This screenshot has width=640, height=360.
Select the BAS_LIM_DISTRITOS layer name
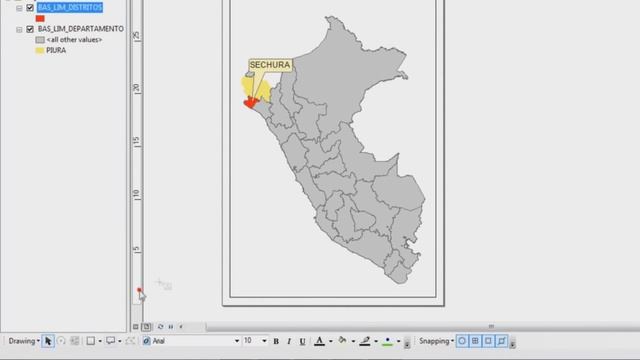(70, 8)
